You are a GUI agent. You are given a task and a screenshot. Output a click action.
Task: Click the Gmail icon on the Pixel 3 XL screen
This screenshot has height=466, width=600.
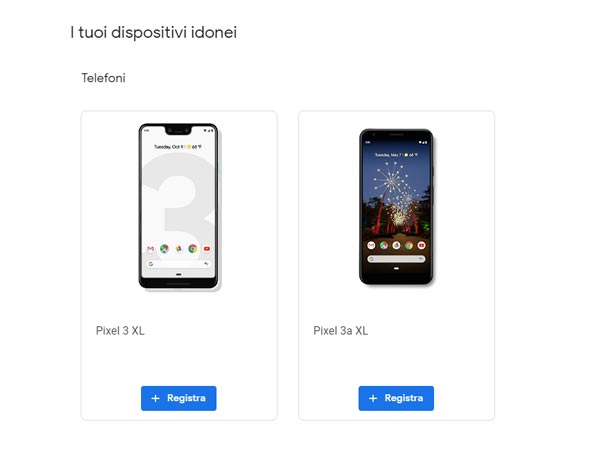pyautogui.click(x=150, y=249)
